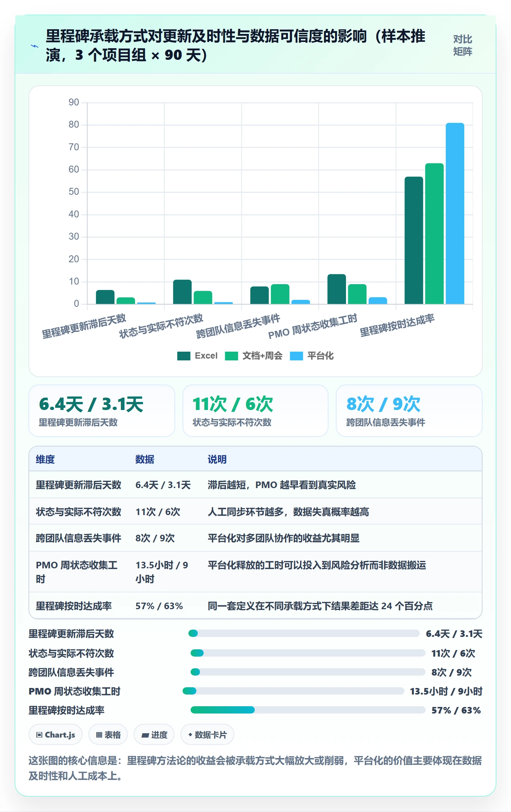
Task: Click the progress bar for PMO 周状态收集工时
Action: (x=293, y=691)
